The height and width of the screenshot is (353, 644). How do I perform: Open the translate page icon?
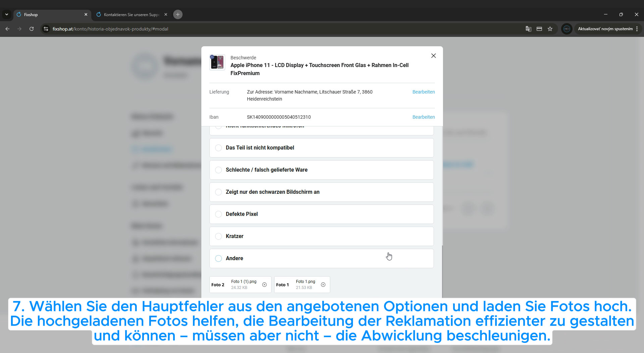(528, 29)
